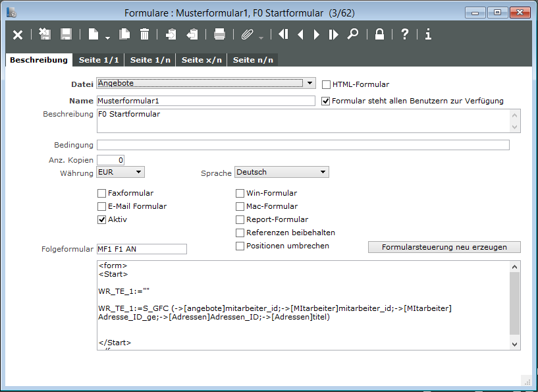Open the Sprache dropdown showing Deutsch
Viewport: 538px width, 392px height.
pyautogui.click(x=282, y=172)
